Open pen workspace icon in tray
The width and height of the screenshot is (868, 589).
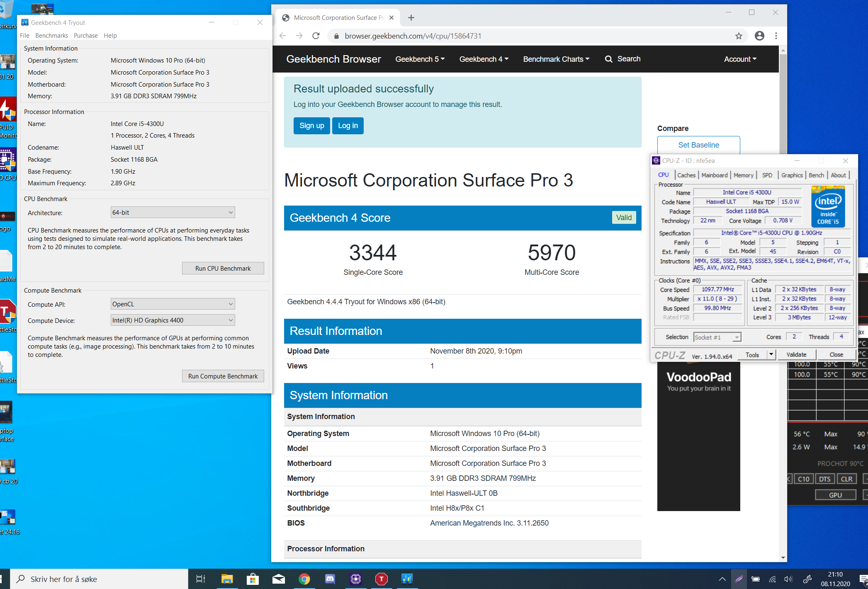(807, 579)
